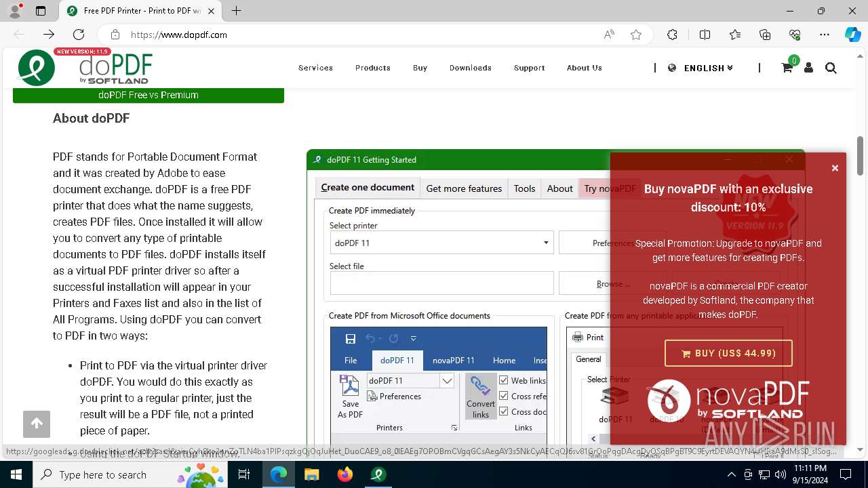Go forward in browser history
Image resolution: width=868 pixels, height=488 pixels.
tap(49, 35)
